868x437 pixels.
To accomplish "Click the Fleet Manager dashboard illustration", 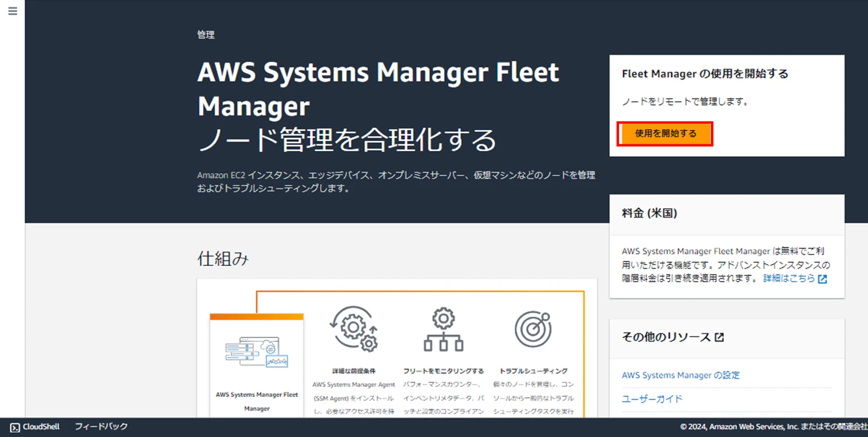I will click(x=257, y=352).
